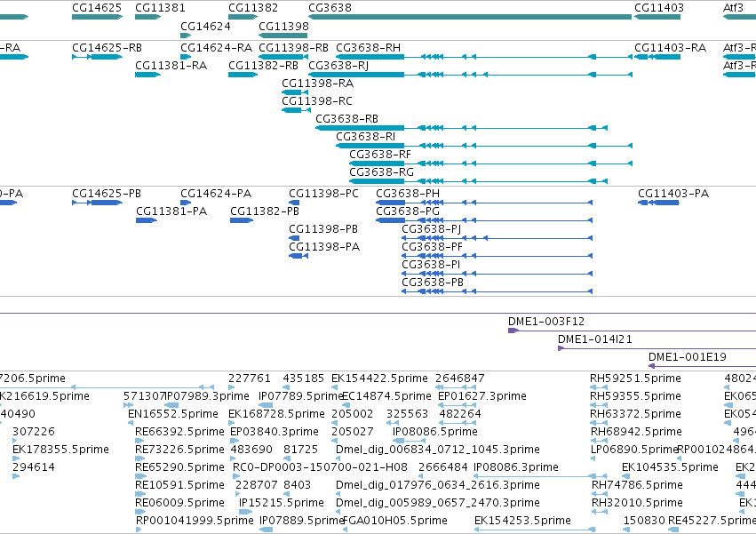The width and height of the screenshot is (756, 534).
Task: Click the CG11403 gene label
Action: tap(658, 8)
